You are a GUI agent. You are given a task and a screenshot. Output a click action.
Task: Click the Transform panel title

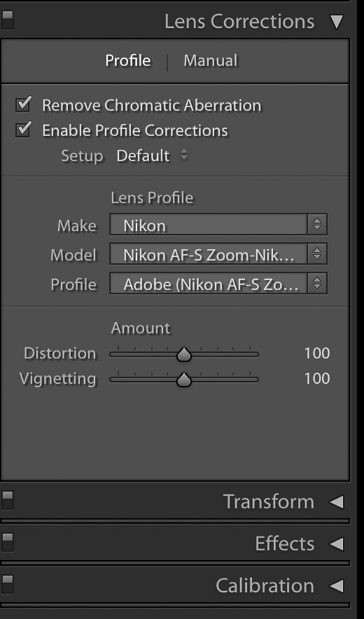(x=269, y=502)
